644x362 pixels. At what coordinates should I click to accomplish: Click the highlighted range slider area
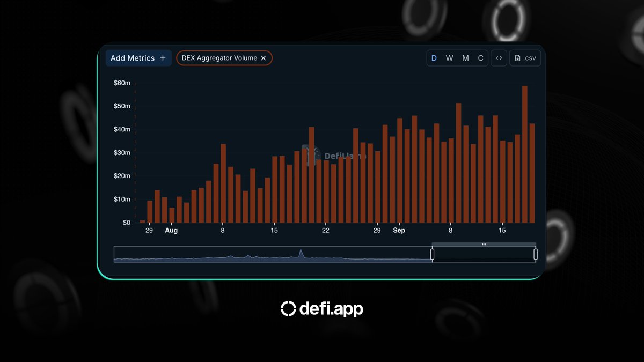(483, 252)
